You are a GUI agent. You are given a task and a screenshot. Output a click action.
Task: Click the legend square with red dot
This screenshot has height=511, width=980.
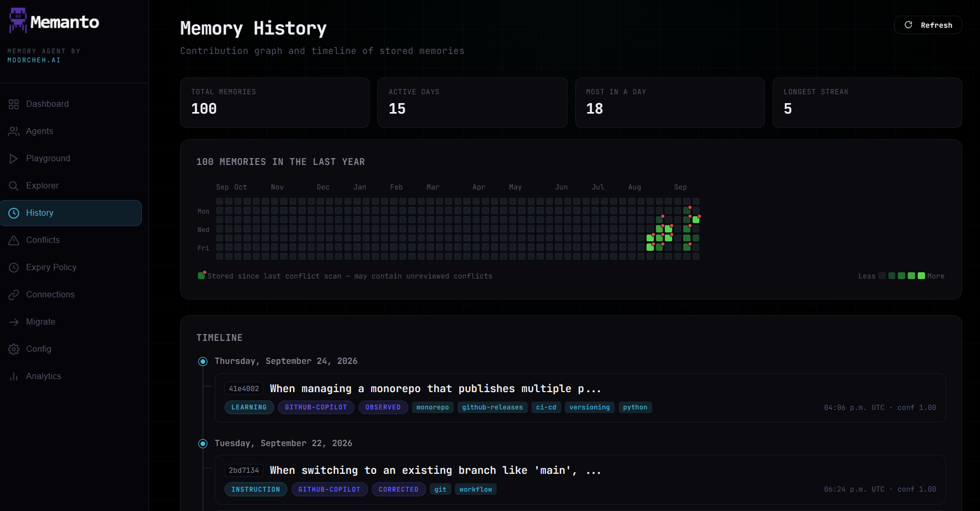201,275
